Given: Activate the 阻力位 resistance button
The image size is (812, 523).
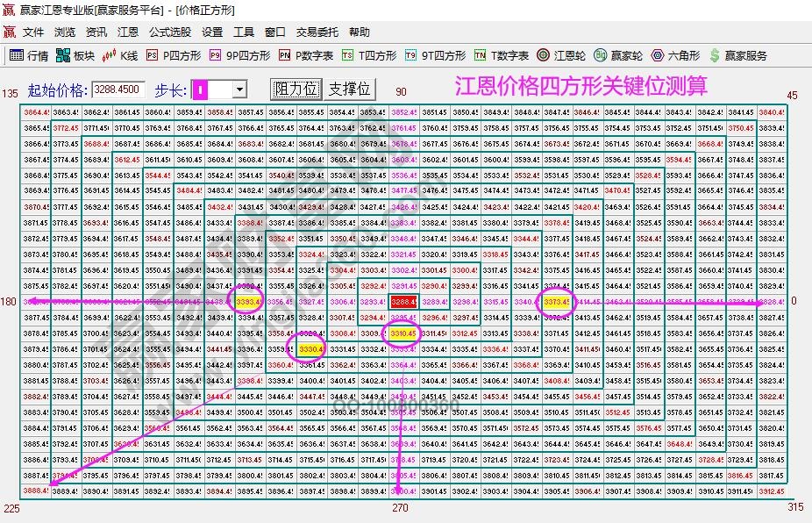Looking at the screenshot, I should [296, 89].
